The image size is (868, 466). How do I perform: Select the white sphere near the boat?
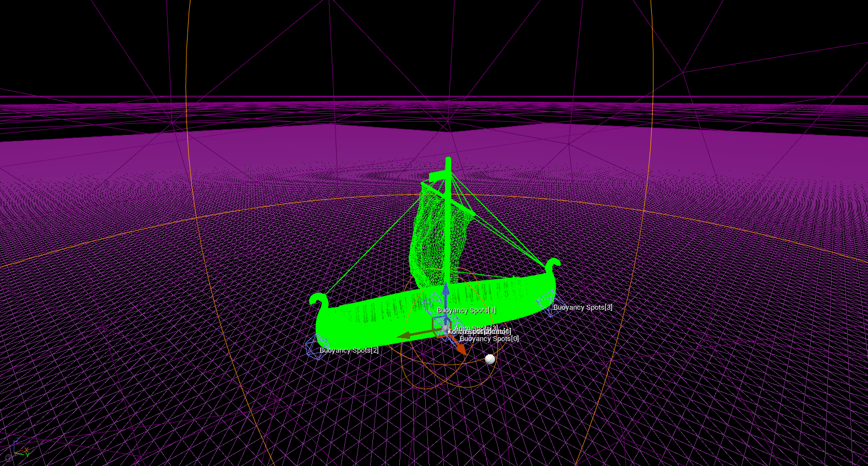pyautogui.click(x=490, y=359)
